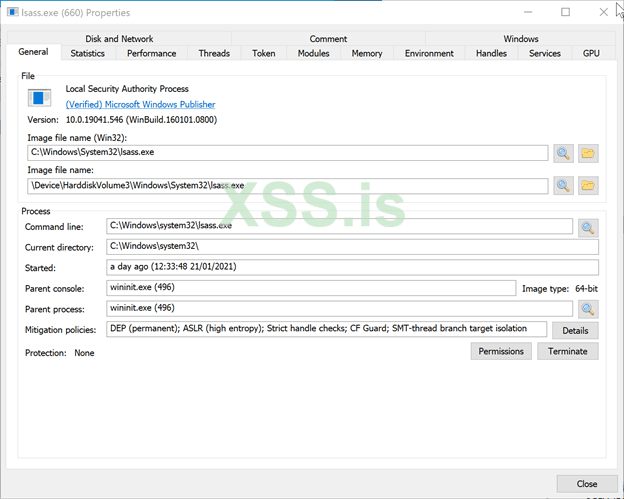The height and width of the screenshot is (499, 624).
Task: Click the native Image file name field
Action: point(288,186)
